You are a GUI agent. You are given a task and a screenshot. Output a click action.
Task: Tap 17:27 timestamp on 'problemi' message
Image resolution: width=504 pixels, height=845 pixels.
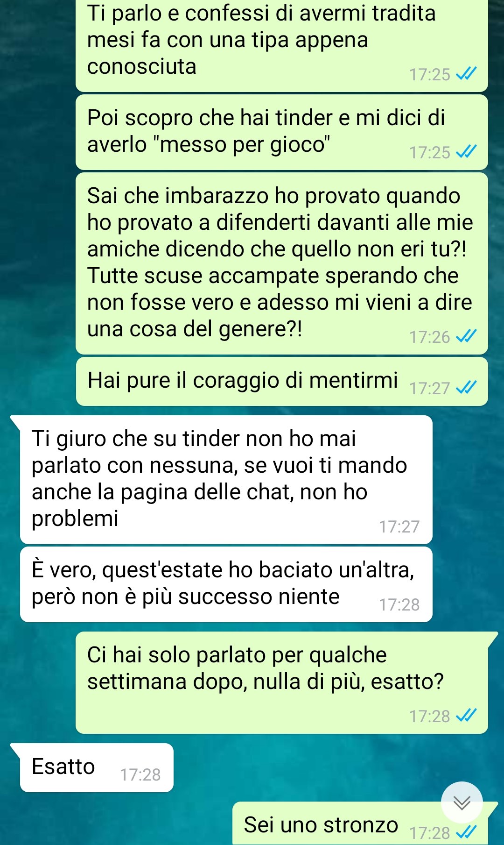click(x=399, y=526)
